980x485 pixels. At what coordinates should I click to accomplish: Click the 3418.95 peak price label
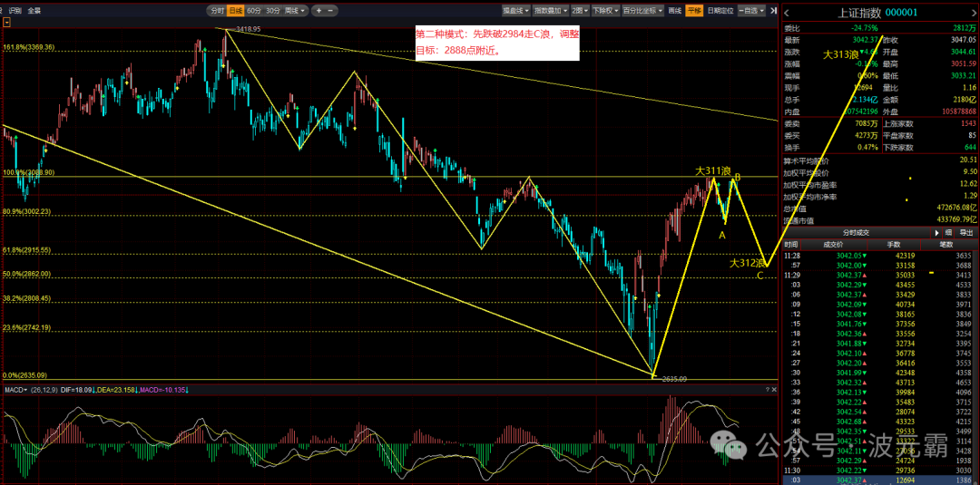[249, 29]
